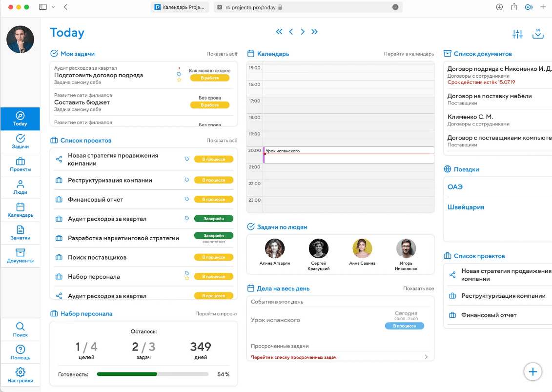This screenshot has height=392, width=552.
Task: Select Сергей Красуцкий's avatar
Action: coord(319,248)
